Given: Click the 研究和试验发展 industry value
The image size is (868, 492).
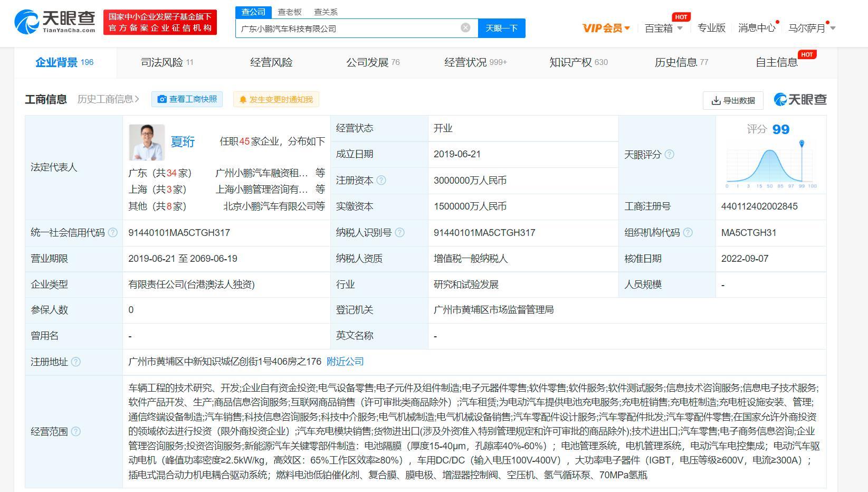Looking at the screenshot, I should [x=466, y=285].
